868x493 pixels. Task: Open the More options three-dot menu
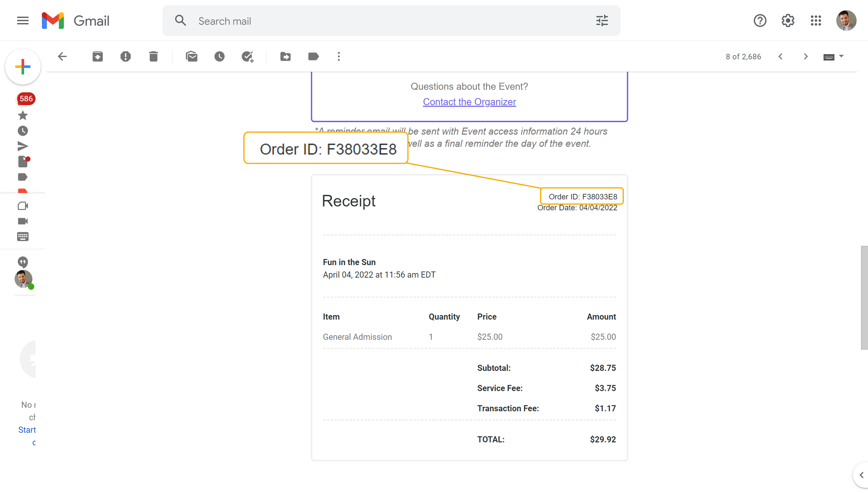(339, 57)
